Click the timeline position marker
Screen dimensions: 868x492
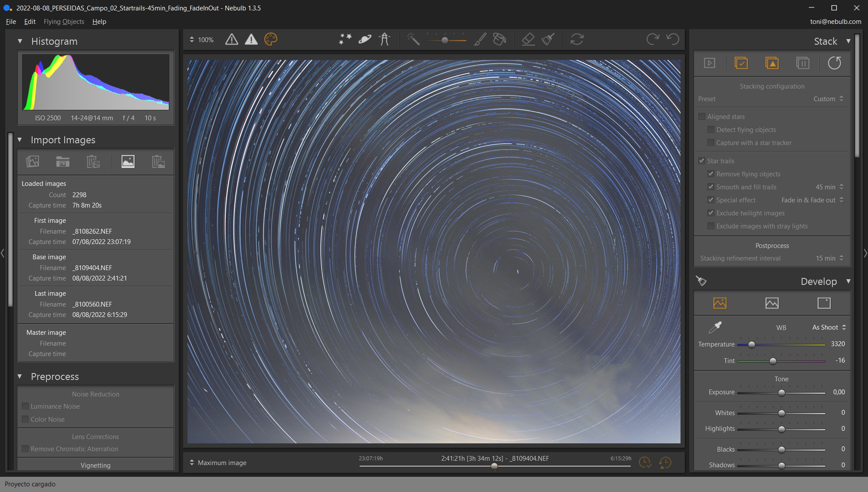click(494, 466)
